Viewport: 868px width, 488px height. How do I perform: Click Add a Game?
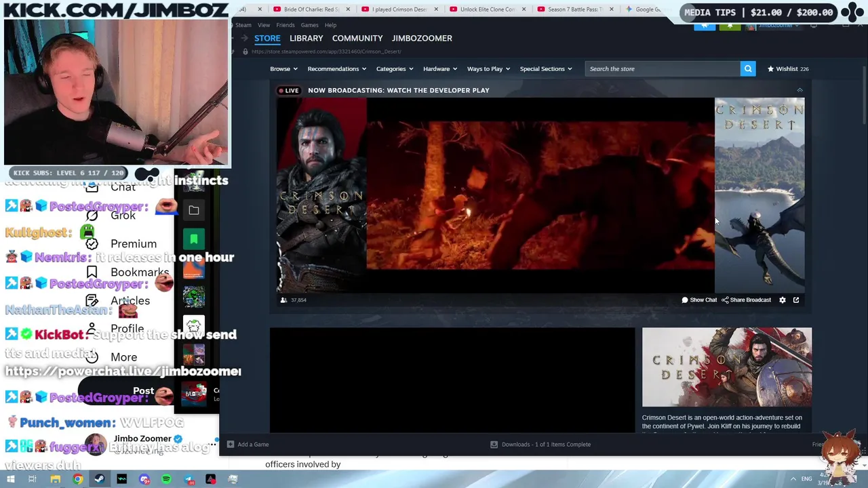(248, 444)
